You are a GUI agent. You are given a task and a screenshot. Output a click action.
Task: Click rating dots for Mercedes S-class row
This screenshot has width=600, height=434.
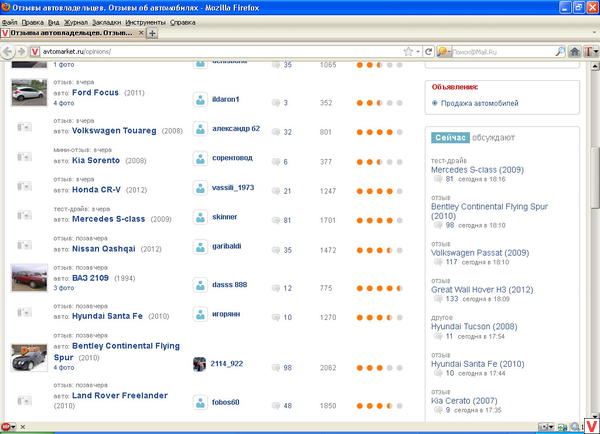(x=379, y=220)
